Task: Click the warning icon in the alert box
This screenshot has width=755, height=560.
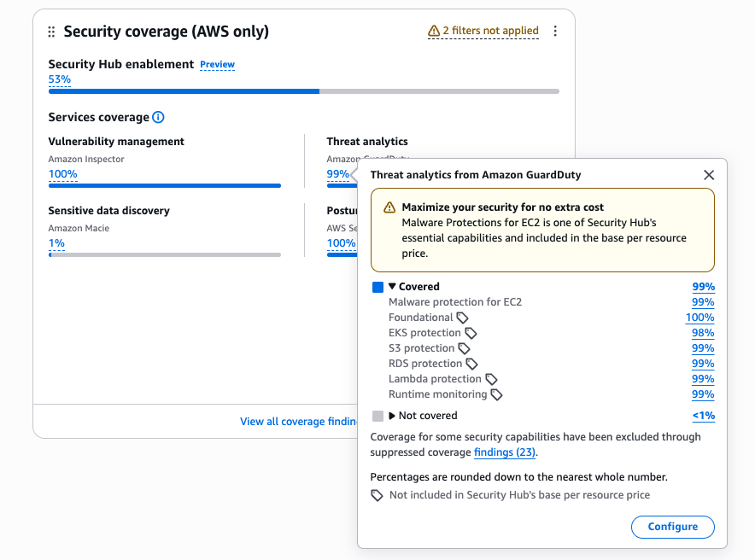Action: pyautogui.click(x=389, y=207)
